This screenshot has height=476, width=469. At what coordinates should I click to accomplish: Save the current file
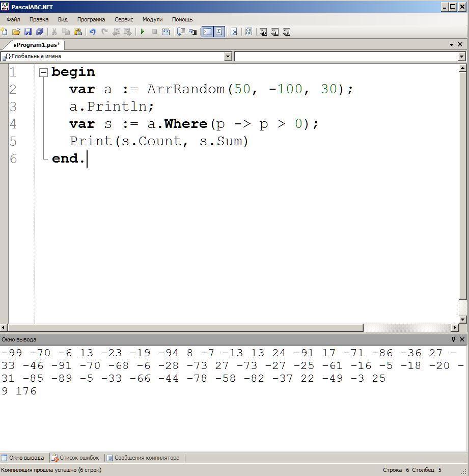click(x=28, y=32)
